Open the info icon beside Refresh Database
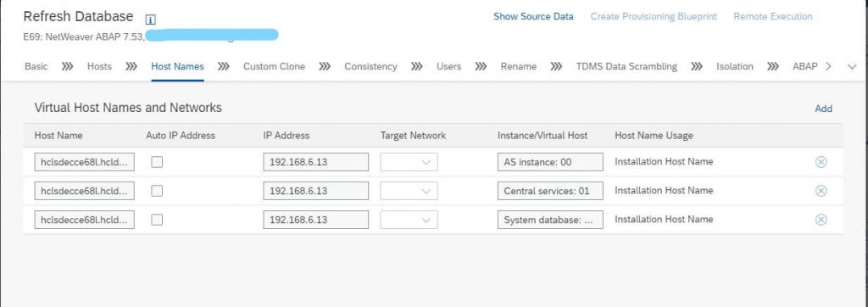The height and width of the screenshot is (307, 868). click(150, 20)
